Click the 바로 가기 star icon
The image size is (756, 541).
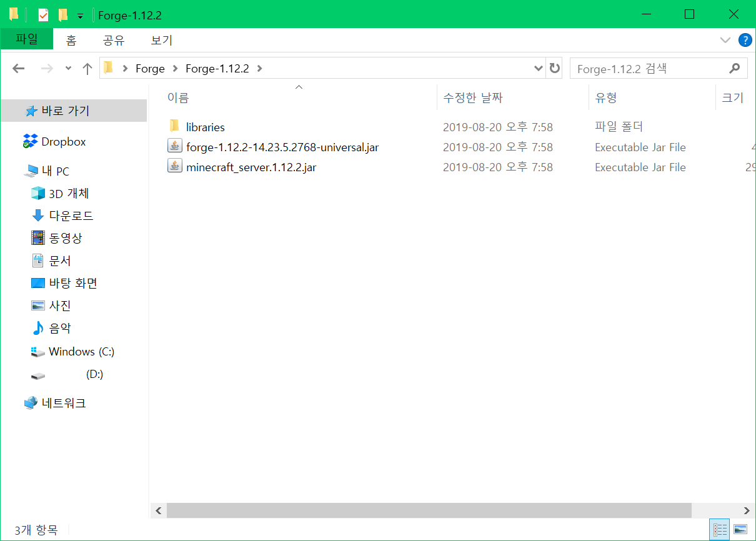pos(31,111)
